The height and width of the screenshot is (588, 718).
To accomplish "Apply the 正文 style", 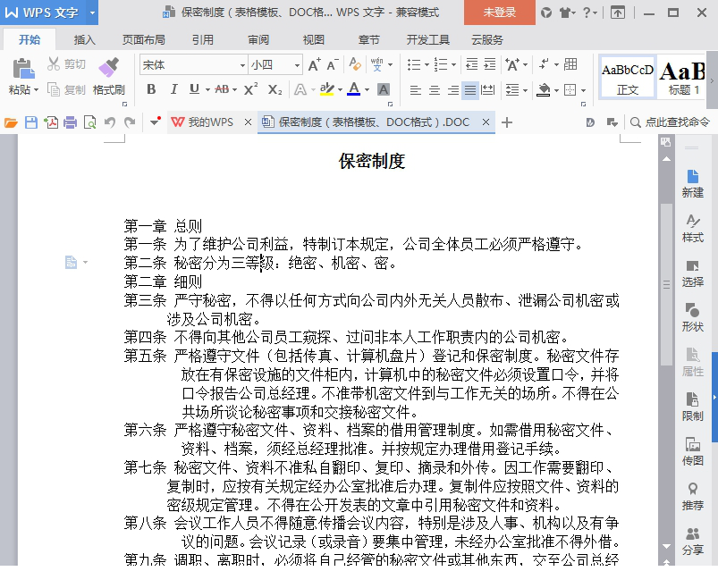I will 628,78.
